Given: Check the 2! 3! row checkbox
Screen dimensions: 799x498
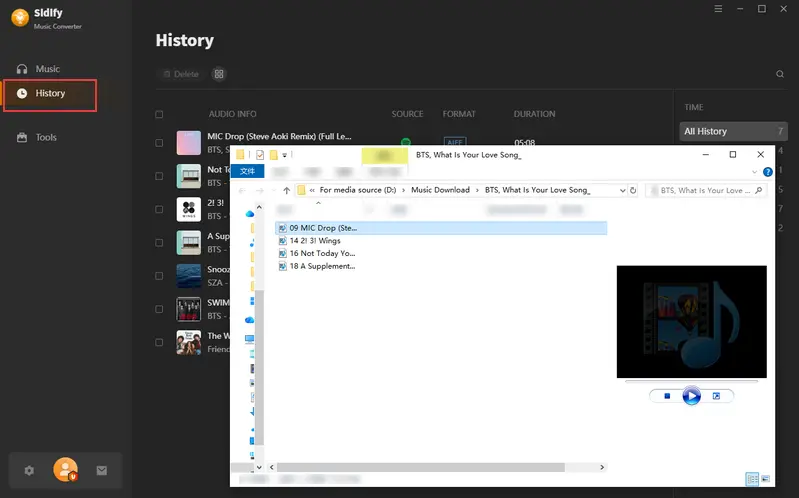Looking at the screenshot, I should 159,209.
